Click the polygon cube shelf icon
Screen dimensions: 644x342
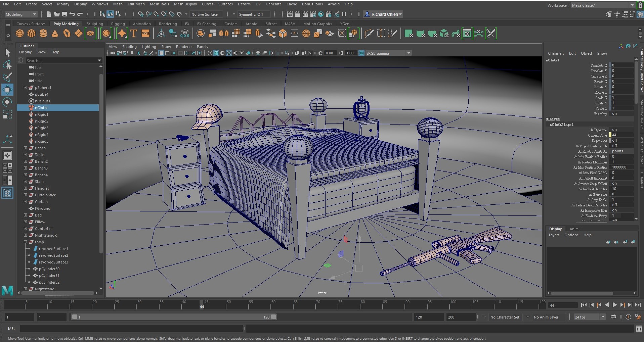pyautogui.click(x=32, y=34)
